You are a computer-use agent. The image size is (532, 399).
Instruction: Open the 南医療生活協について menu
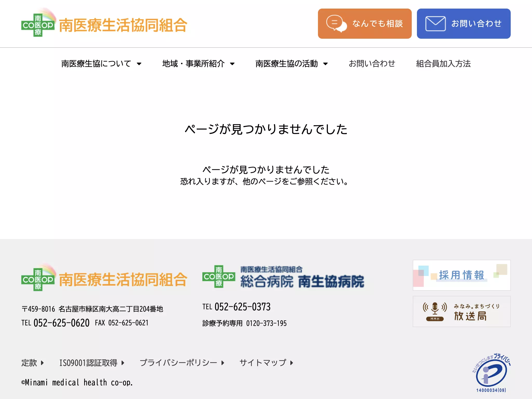point(101,64)
